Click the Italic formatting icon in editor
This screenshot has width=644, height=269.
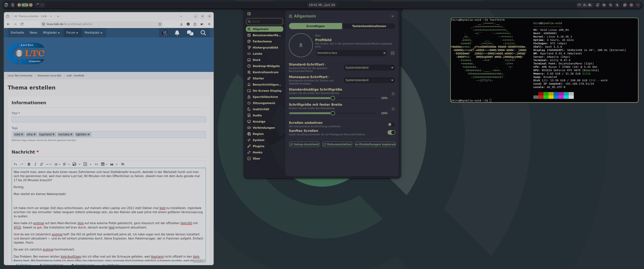pos(35,164)
